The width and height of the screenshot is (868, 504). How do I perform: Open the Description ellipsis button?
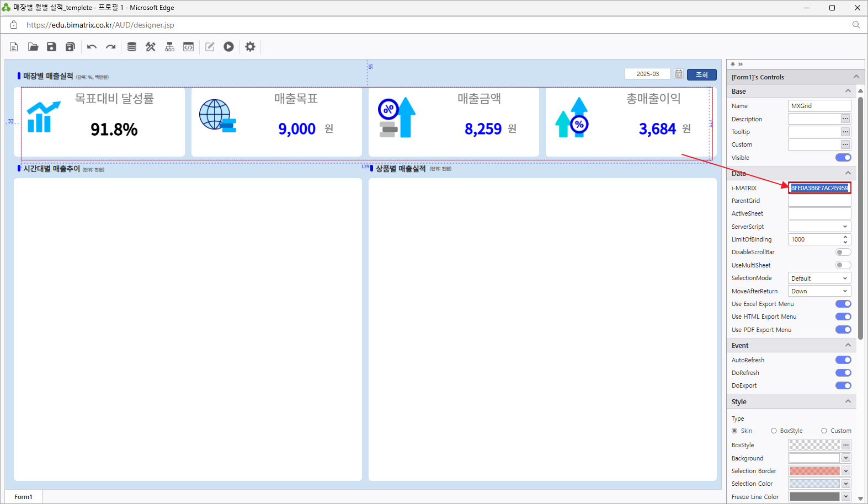pos(845,119)
